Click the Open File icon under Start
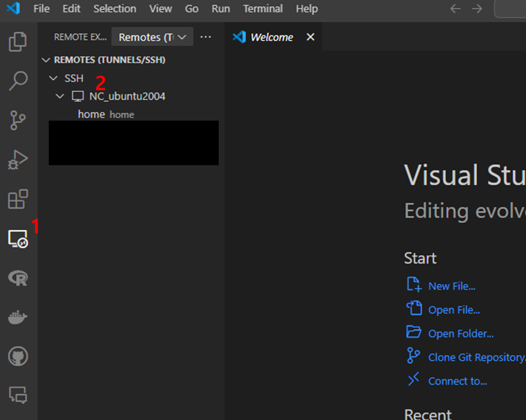526x420 pixels. click(414, 308)
